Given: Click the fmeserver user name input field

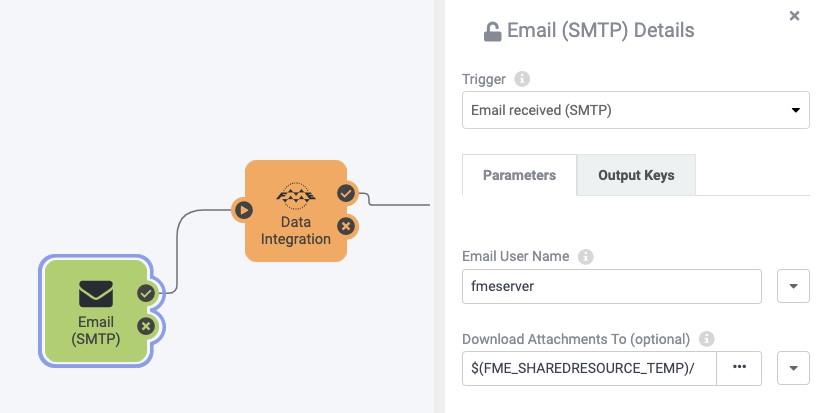Looking at the screenshot, I should (612, 286).
